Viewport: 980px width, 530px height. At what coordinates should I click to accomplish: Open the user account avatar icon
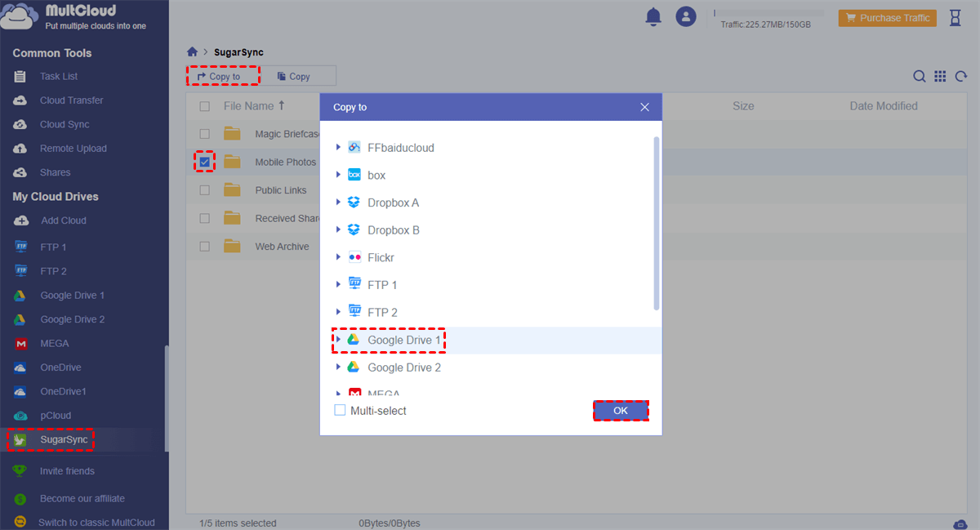pos(686,16)
